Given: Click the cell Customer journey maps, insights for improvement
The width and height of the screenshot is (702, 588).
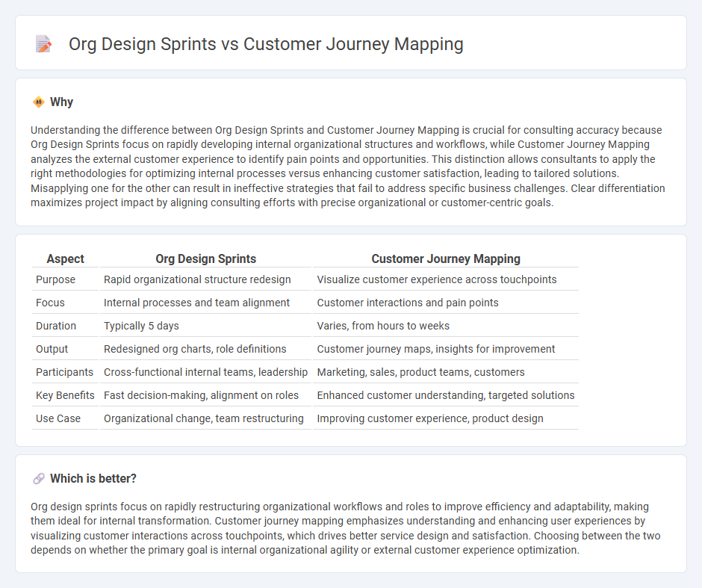Looking at the screenshot, I should [x=446, y=350].
